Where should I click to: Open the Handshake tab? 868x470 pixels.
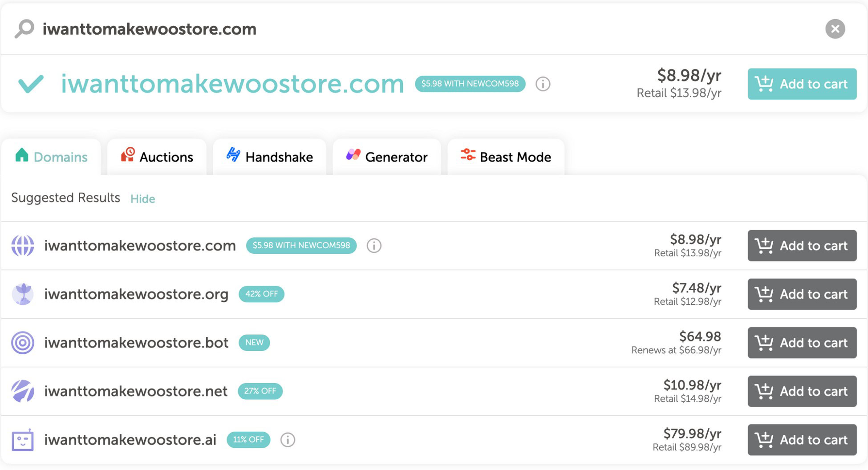[269, 157]
